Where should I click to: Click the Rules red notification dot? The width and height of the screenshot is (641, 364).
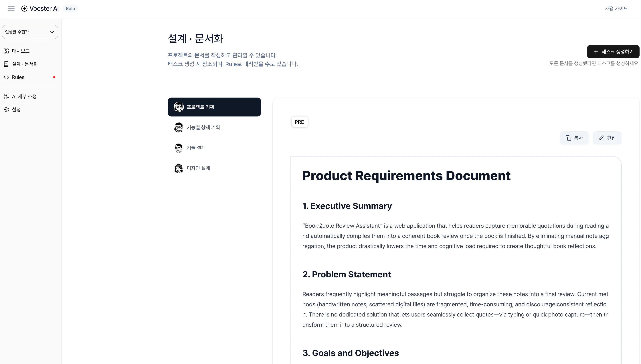pos(54,77)
